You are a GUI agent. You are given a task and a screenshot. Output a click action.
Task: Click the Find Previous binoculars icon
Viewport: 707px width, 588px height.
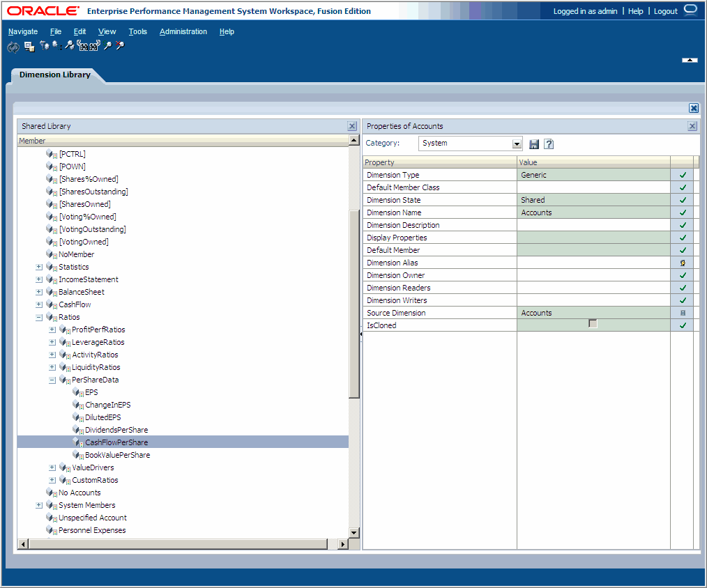click(x=82, y=45)
